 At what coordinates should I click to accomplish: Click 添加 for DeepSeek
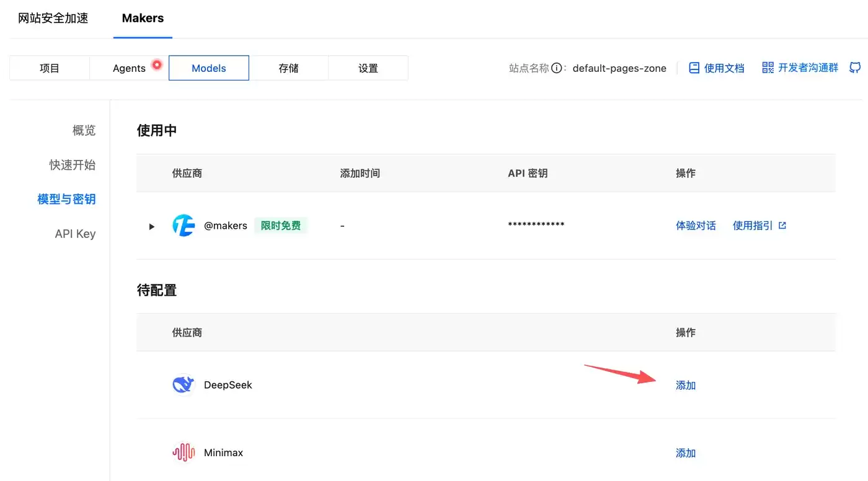click(x=686, y=385)
